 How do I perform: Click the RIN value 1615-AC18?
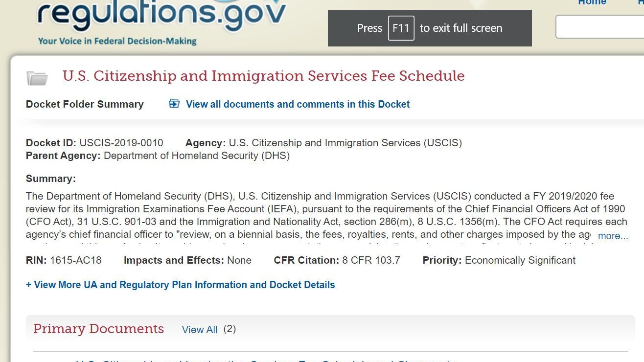[x=76, y=260]
